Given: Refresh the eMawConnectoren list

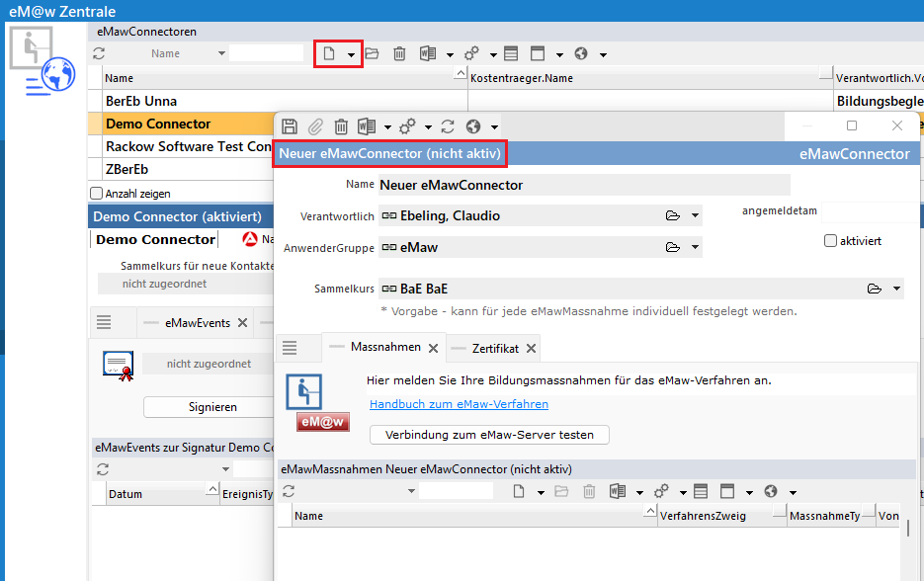Looking at the screenshot, I should tap(99, 53).
